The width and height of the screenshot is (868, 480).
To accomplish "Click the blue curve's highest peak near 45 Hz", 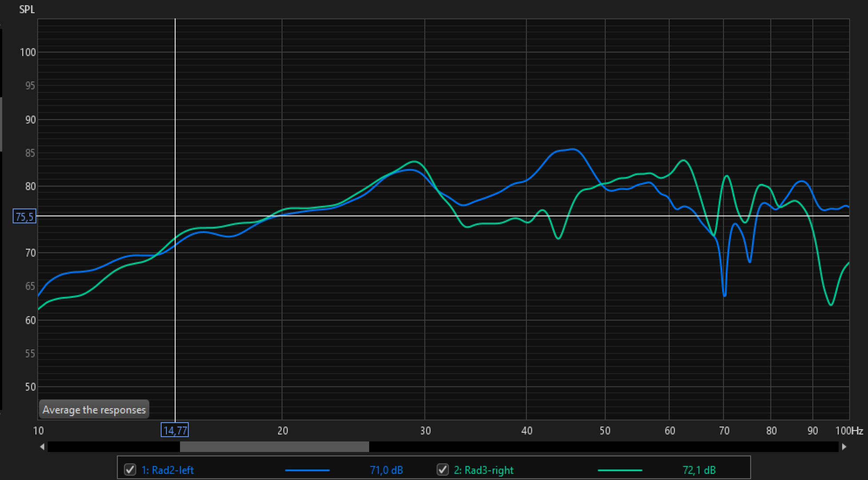I will click(x=573, y=149).
